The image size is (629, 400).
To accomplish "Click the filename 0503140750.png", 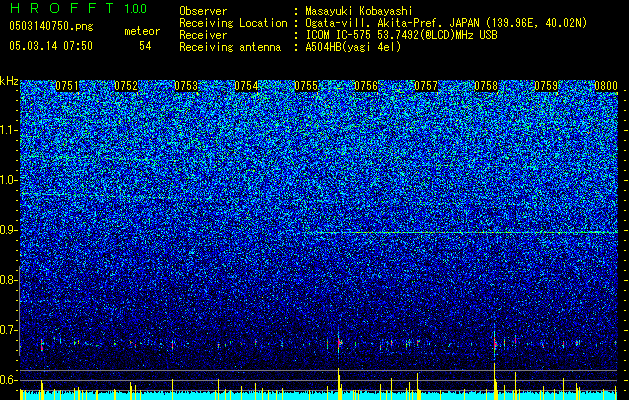I will pyautogui.click(x=51, y=26).
